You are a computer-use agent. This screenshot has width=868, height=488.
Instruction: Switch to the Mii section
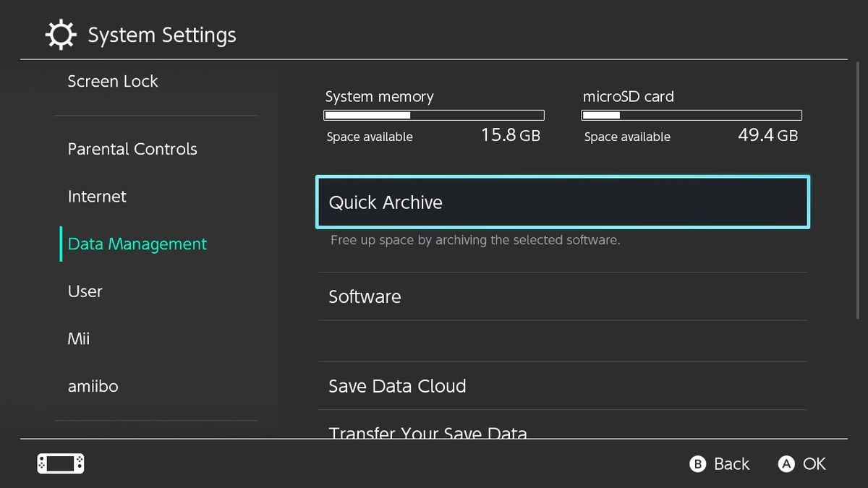pyautogui.click(x=80, y=338)
